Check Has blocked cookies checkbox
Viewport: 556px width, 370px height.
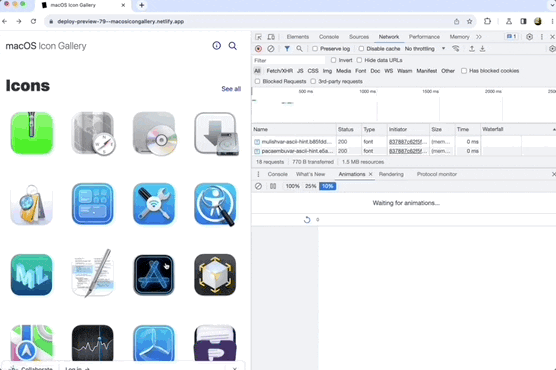(x=464, y=71)
